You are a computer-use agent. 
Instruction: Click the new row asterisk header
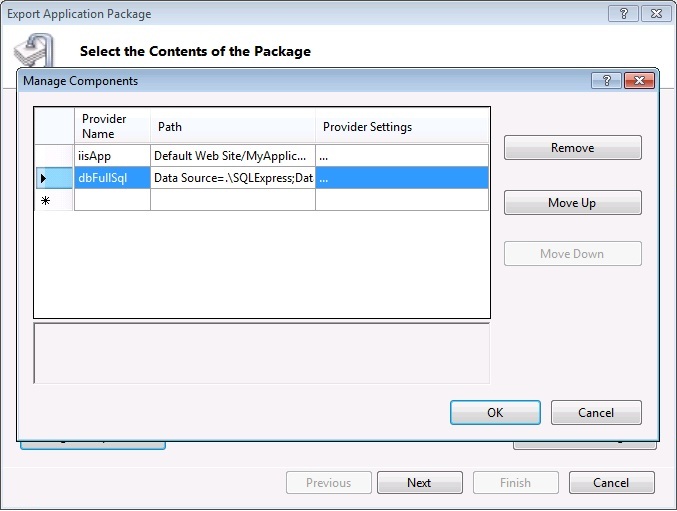[54, 200]
